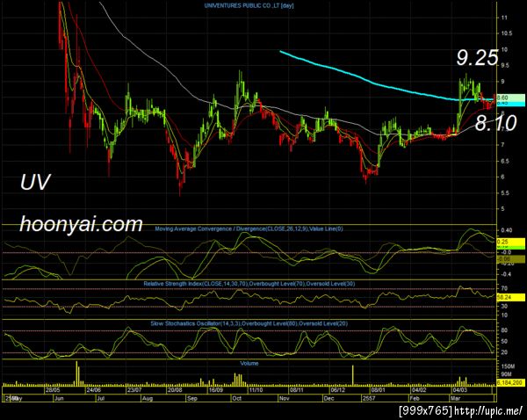Click the -0.06 MACD histogram value tag

(x=510, y=259)
